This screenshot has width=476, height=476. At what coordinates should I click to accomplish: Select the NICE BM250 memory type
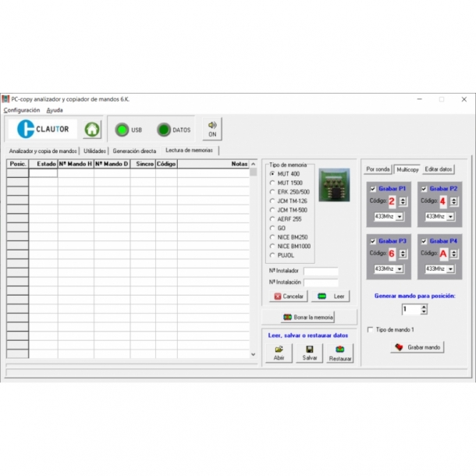pyautogui.click(x=272, y=236)
